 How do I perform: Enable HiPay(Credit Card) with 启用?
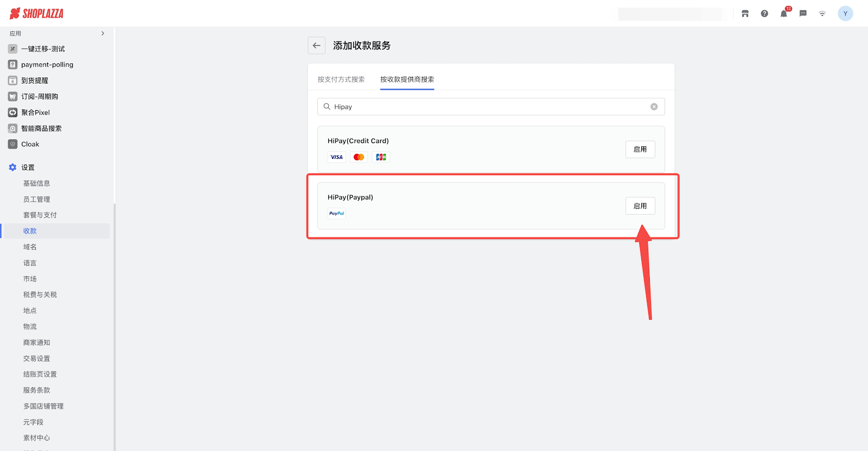pos(640,150)
